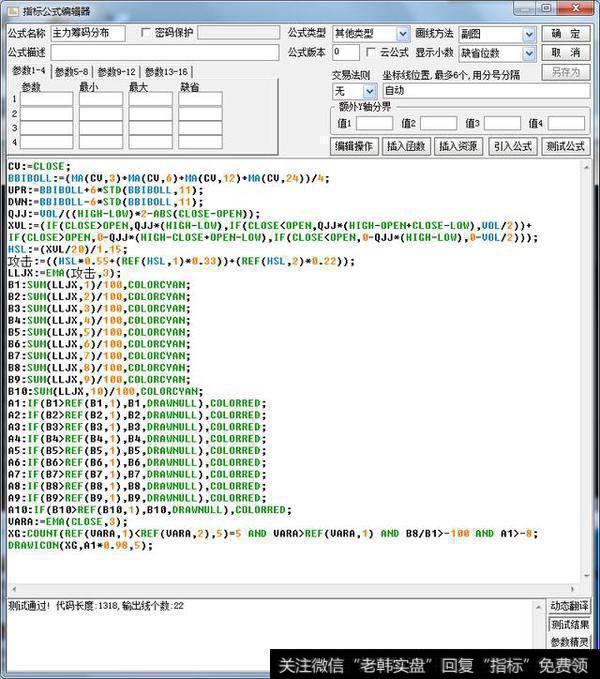600x679 pixels.
Task: Open the 显示小数 dropdown
Action: [529, 53]
